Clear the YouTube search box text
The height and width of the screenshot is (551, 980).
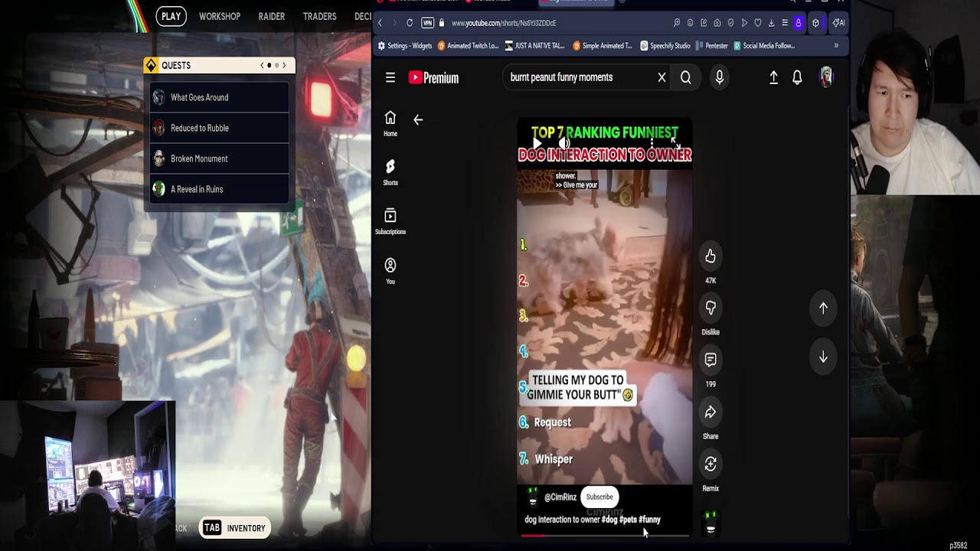tap(662, 77)
